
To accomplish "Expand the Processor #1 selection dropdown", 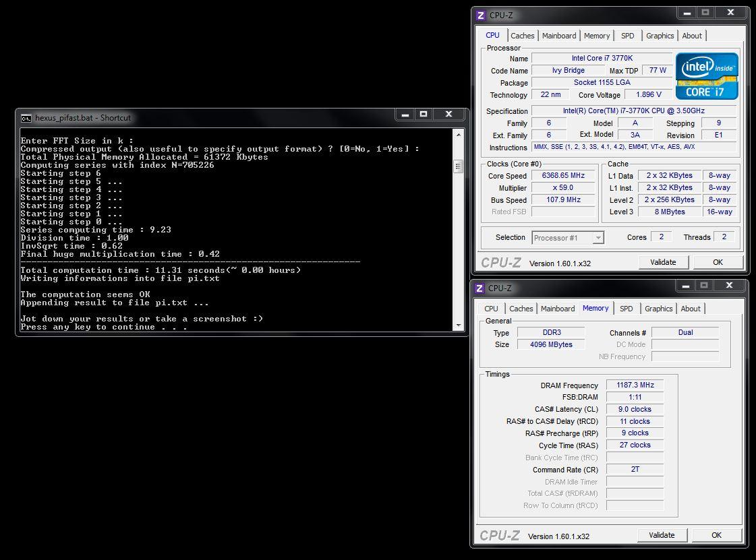I will click(x=598, y=238).
